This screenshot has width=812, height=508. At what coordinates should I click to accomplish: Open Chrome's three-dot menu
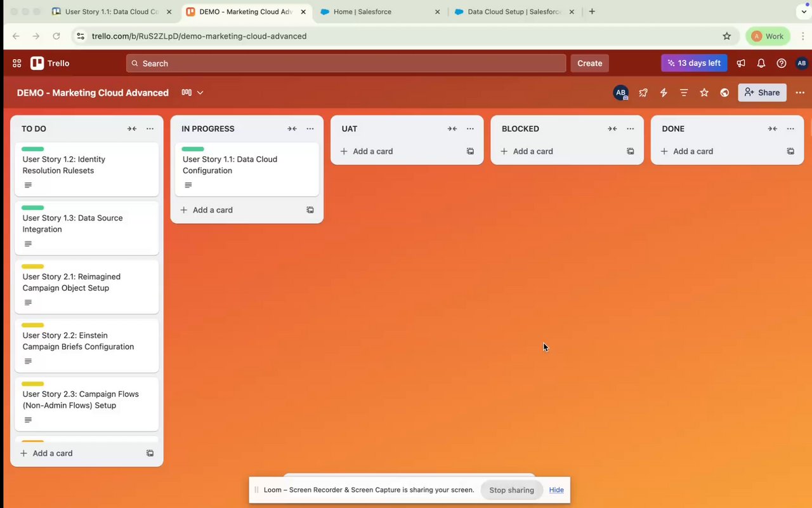point(802,36)
